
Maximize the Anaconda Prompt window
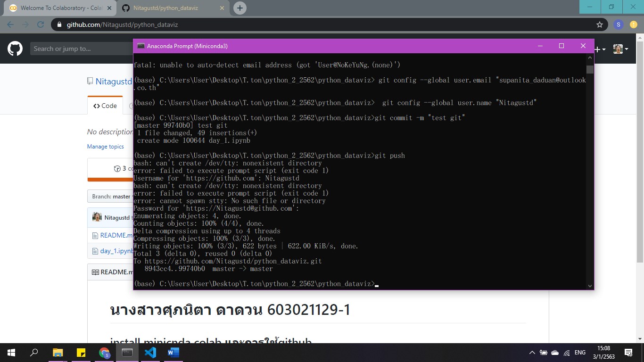coord(561,46)
